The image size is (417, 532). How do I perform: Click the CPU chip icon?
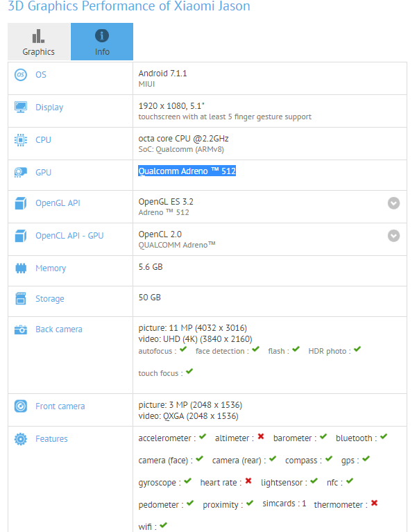point(21,140)
